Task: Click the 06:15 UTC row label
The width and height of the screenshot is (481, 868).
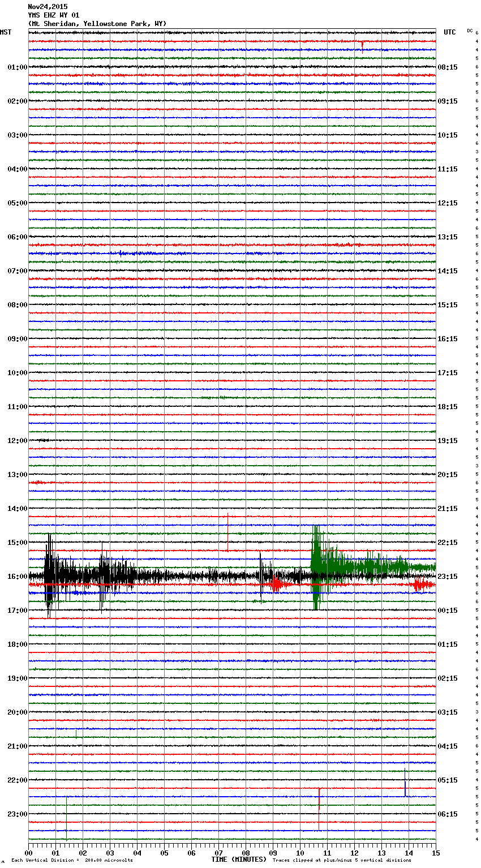Action: click(448, 814)
